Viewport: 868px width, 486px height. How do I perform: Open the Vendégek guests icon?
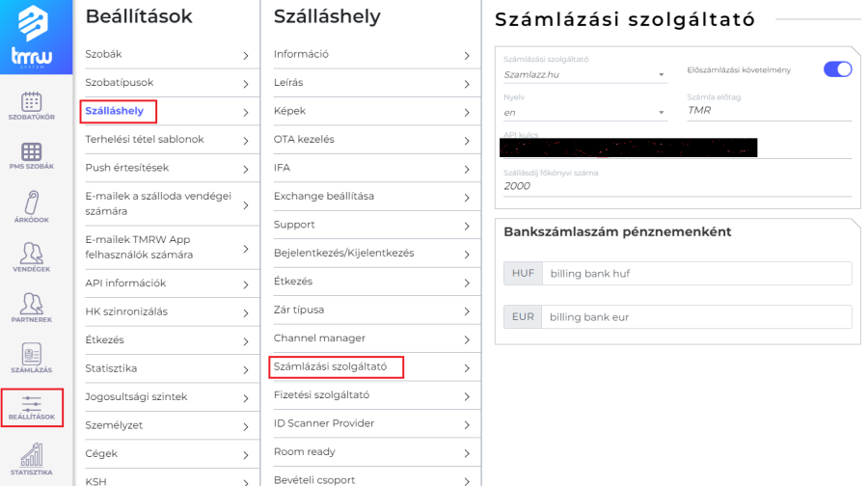click(x=32, y=255)
